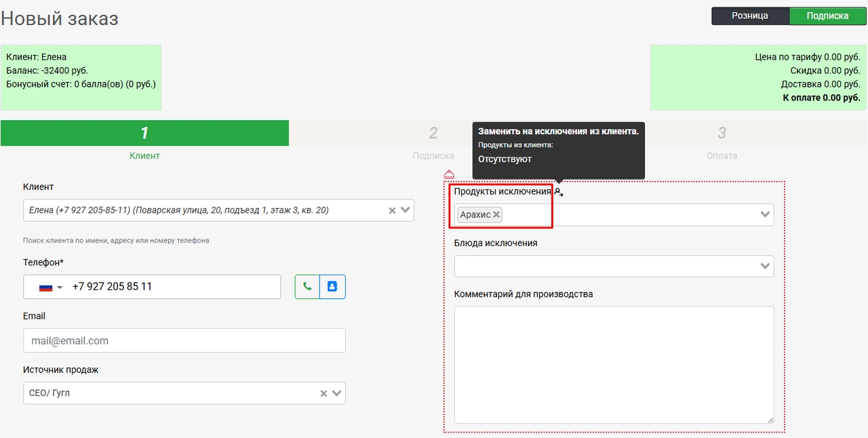This screenshot has height=438, width=868.
Task: Clear the СЕО/ Гугл sales source
Action: pos(323,393)
